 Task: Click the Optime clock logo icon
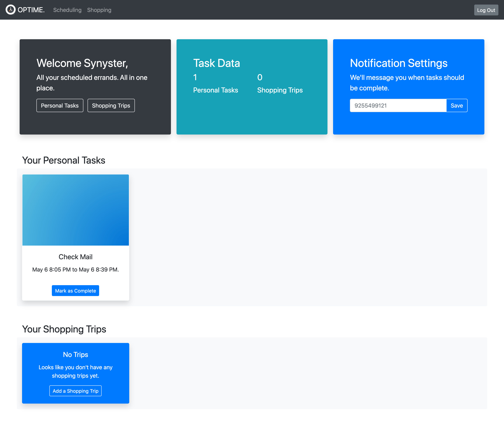pos(10,10)
